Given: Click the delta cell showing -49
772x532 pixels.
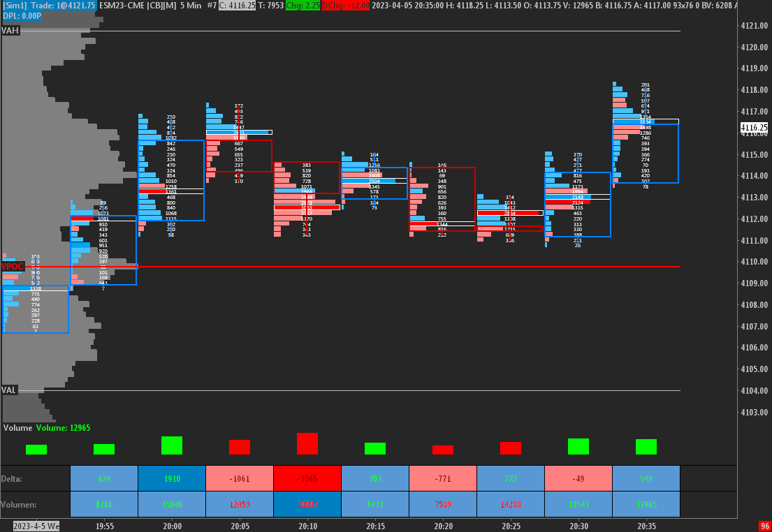Looking at the screenshot, I should 578,478.
